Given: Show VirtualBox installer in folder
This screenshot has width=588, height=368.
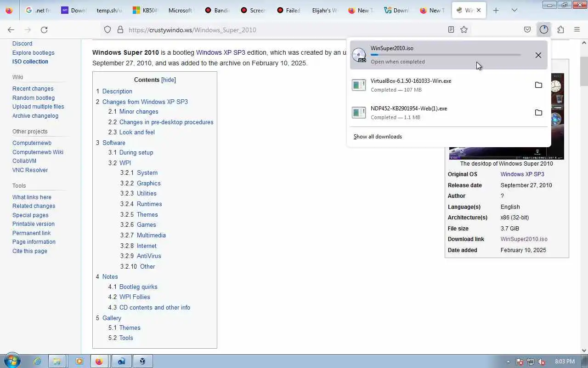Looking at the screenshot, I should [538, 85].
